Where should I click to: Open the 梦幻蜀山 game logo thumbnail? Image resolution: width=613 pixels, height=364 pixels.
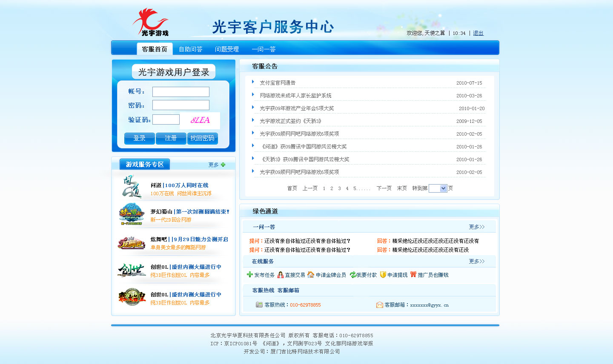coord(131,214)
